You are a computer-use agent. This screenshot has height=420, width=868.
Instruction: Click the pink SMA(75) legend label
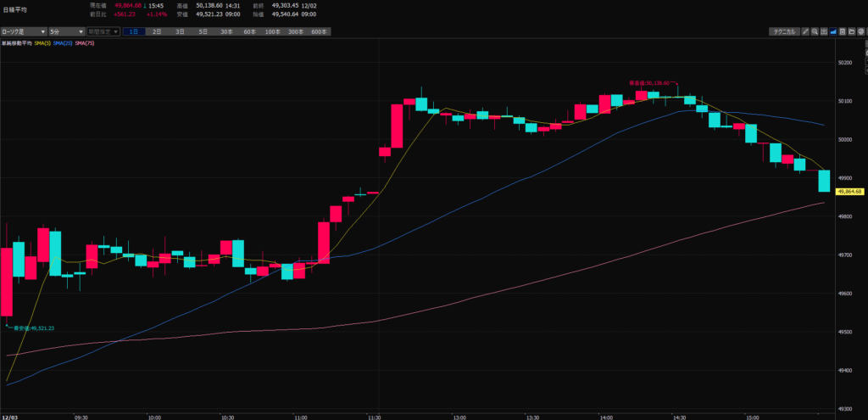tap(85, 42)
